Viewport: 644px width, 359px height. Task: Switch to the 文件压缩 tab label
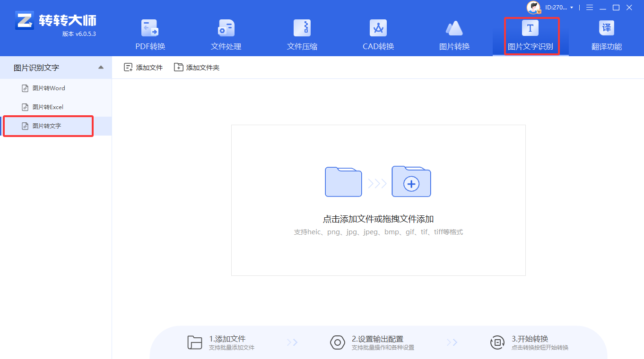[x=302, y=46]
